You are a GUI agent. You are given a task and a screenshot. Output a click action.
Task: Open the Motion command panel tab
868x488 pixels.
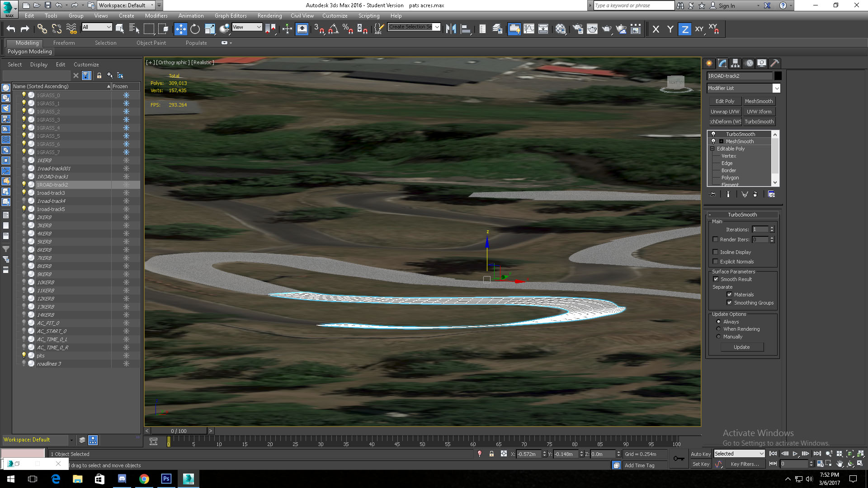coord(749,63)
